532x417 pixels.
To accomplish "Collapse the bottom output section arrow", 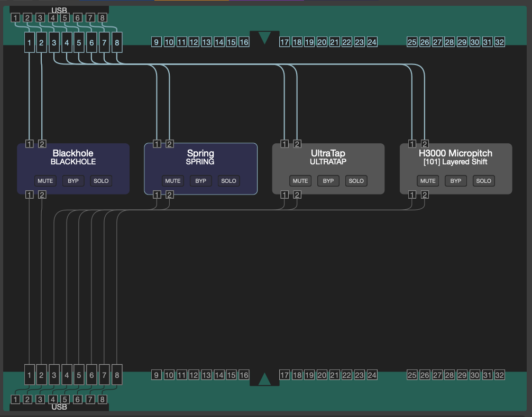I will tap(264, 379).
